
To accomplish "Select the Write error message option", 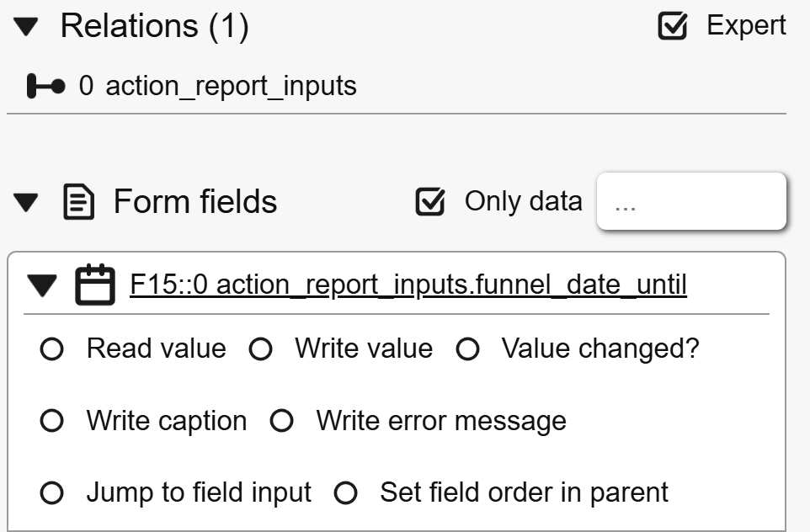I will pyautogui.click(x=282, y=422).
